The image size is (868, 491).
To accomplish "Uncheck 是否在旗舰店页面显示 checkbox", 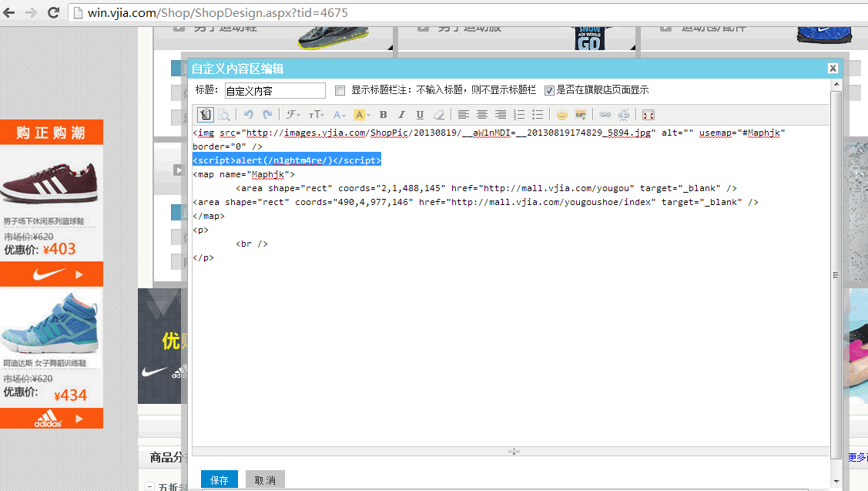I will [549, 90].
